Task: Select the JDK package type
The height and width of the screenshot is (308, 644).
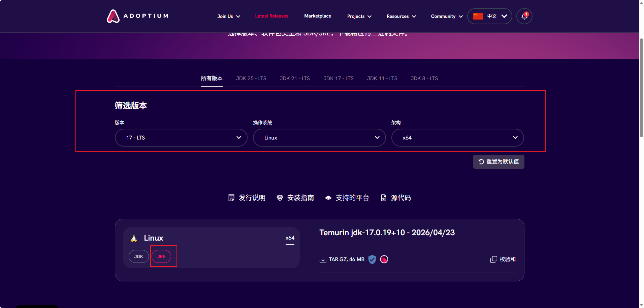Action: 139,256
